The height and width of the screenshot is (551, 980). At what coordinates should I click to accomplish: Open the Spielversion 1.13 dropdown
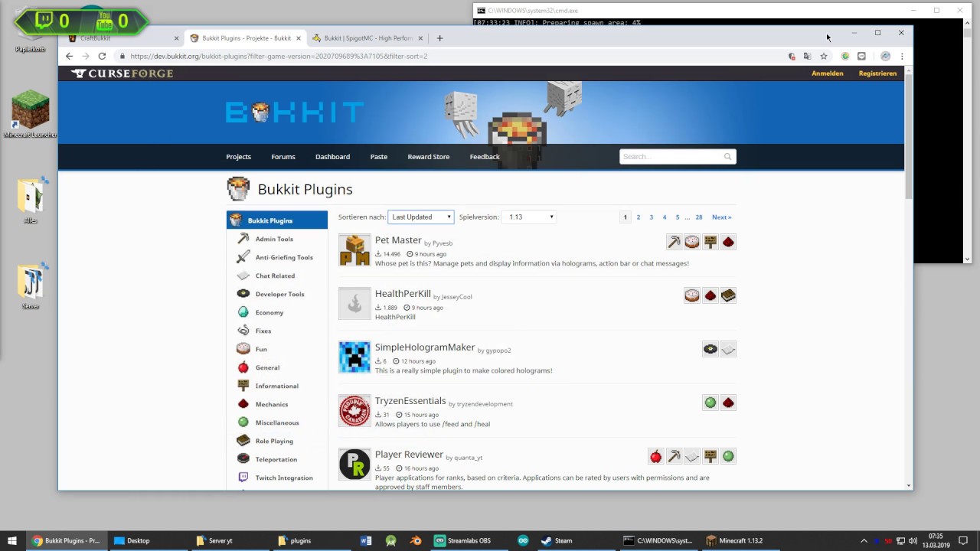530,217
